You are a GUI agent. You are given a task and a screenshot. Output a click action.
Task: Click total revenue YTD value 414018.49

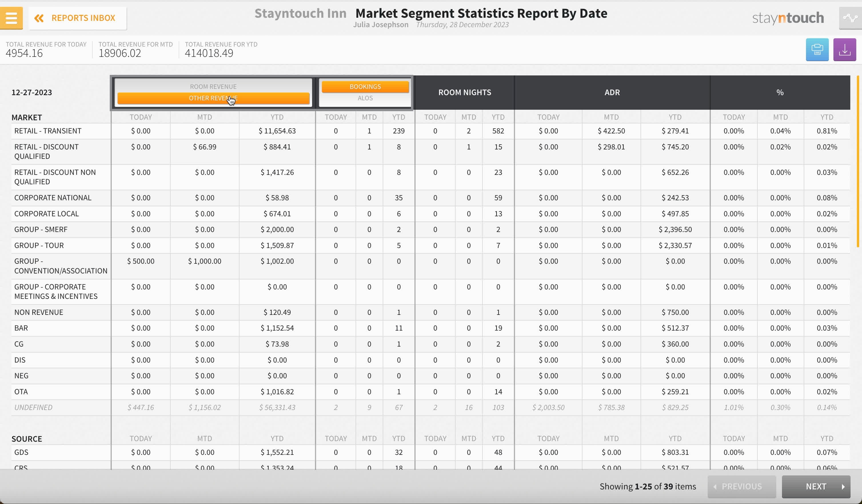(x=209, y=53)
